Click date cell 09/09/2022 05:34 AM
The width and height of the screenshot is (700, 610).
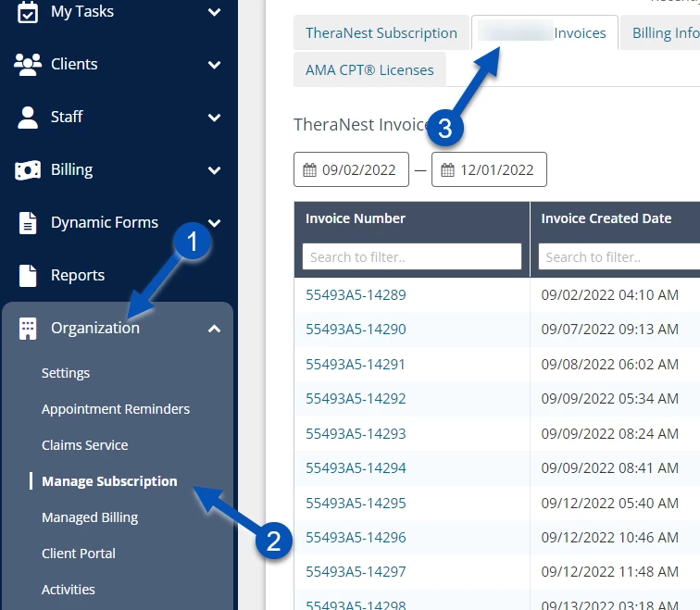coord(610,398)
